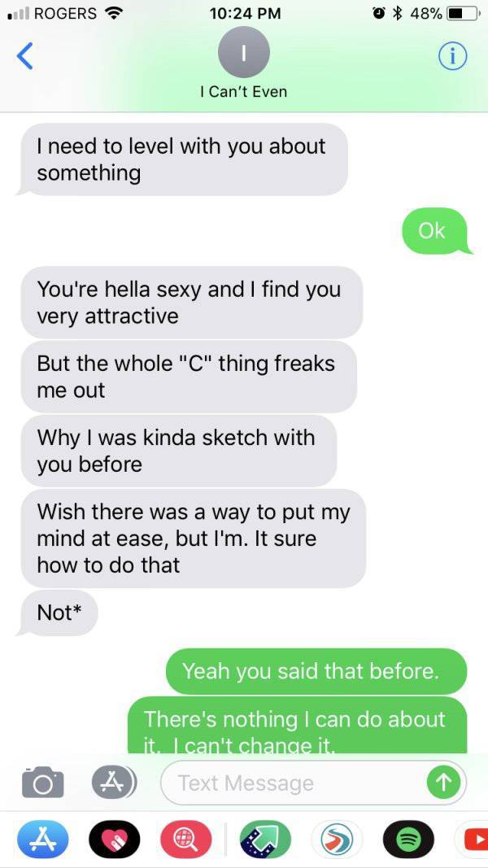Toggle the iMessage apps drawer button

pyautogui.click(x=114, y=783)
